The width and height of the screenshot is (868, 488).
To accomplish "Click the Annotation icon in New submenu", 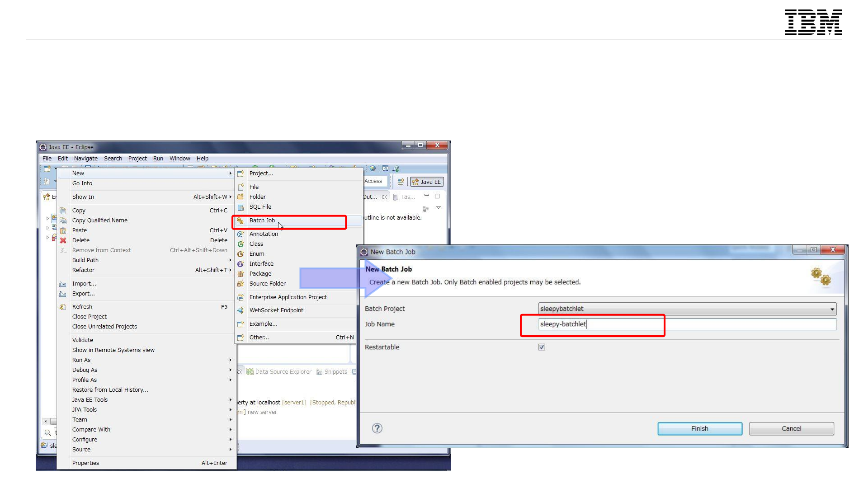I will 241,234.
